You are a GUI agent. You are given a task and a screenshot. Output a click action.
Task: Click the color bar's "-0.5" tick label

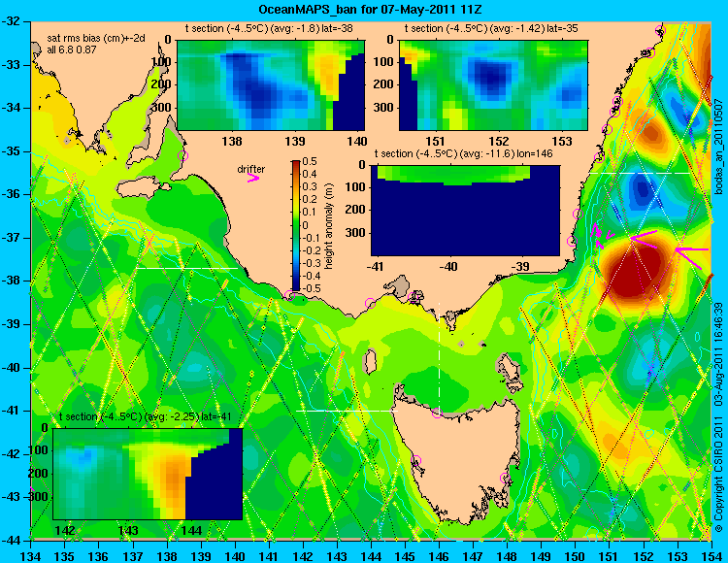tap(311, 288)
